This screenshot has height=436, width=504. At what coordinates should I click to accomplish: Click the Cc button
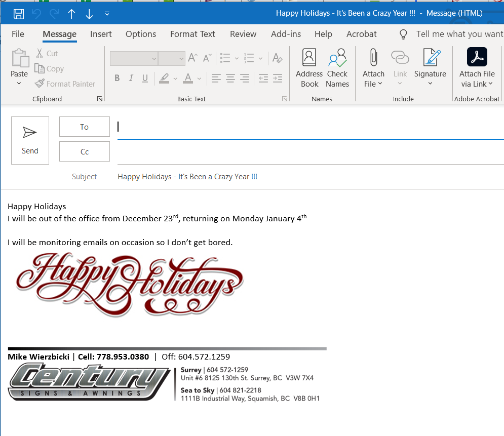(85, 151)
